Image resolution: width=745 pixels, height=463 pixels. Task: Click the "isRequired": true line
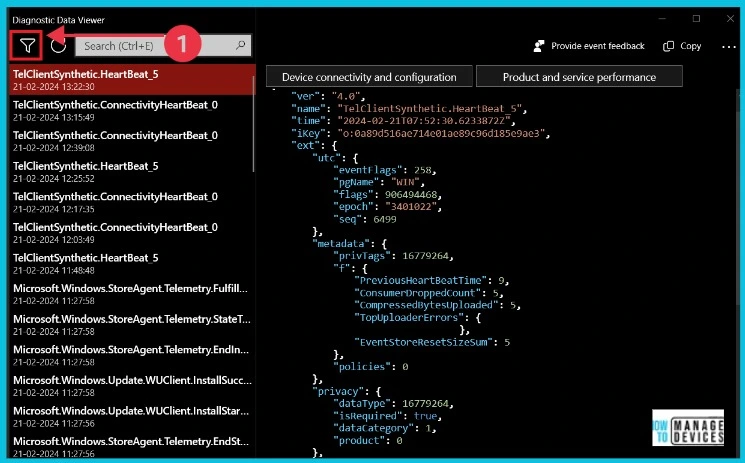coord(387,416)
